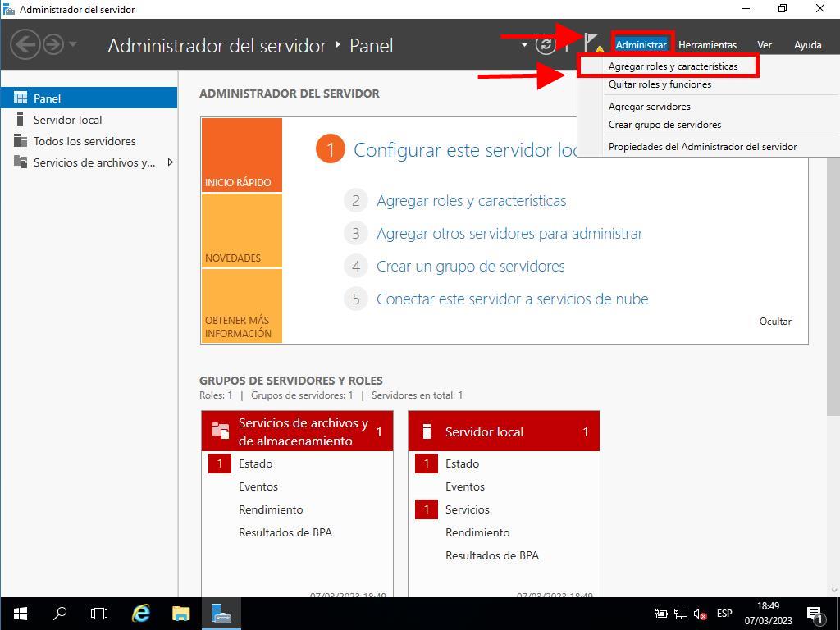840x630 pixels.
Task: Select the Servidor local sidebar item
Action: [67, 120]
